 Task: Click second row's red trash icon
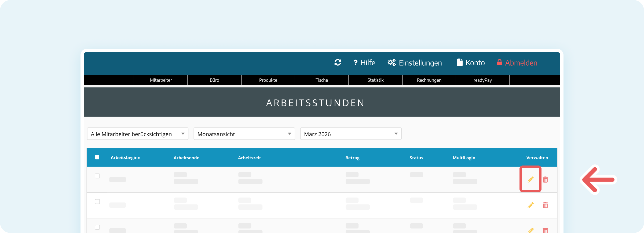tap(545, 205)
